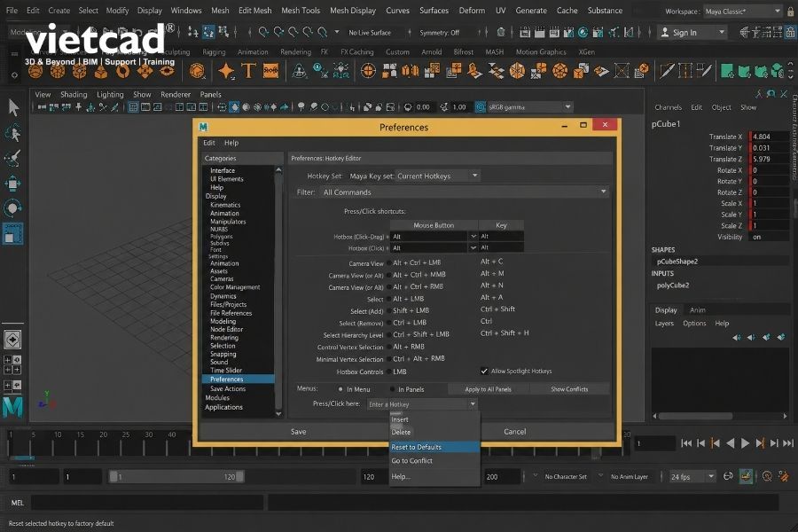
Task: Click the pencil-shaped sculpt shelf icon
Action: coord(666,71)
